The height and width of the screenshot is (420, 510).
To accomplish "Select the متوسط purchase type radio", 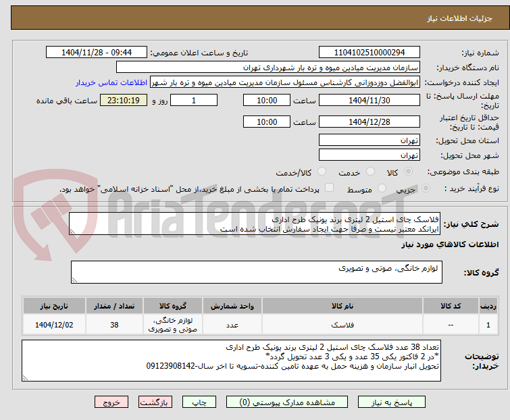I will coord(382,188).
